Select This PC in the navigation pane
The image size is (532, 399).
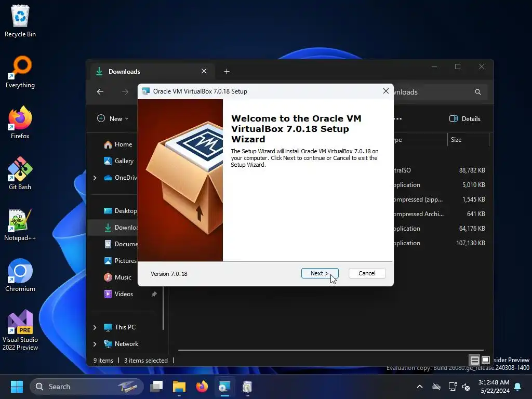tap(119, 327)
